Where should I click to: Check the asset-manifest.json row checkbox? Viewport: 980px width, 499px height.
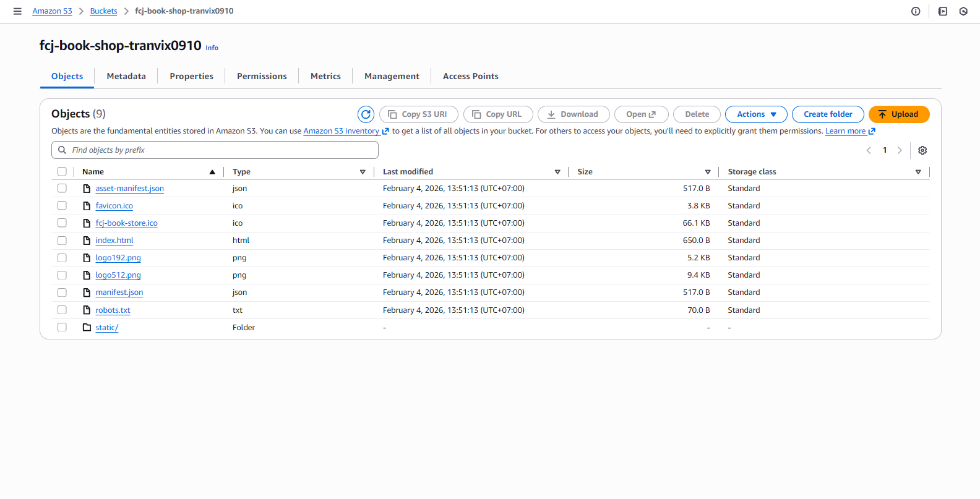pos(62,188)
